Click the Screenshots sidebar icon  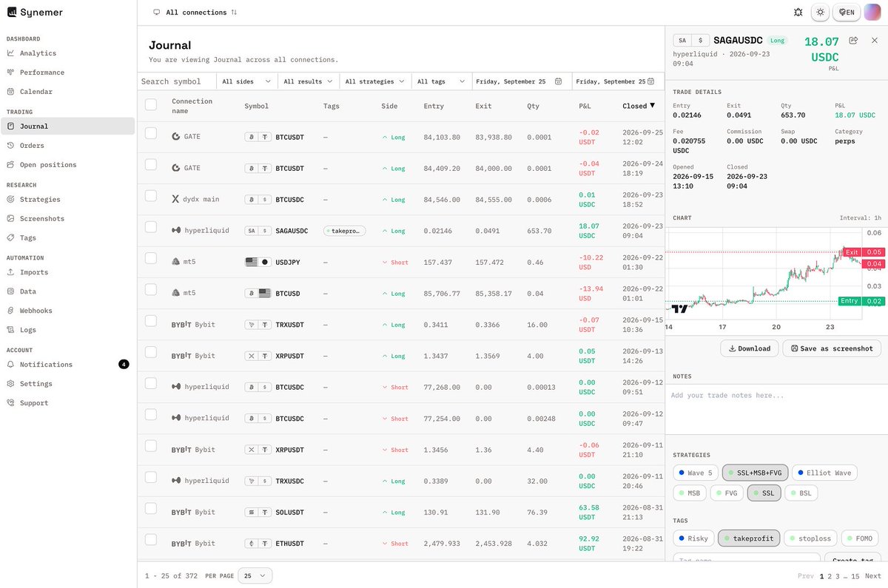[11, 219]
